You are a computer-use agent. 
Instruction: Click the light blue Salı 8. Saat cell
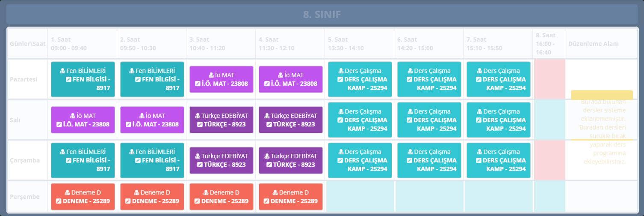click(x=549, y=120)
